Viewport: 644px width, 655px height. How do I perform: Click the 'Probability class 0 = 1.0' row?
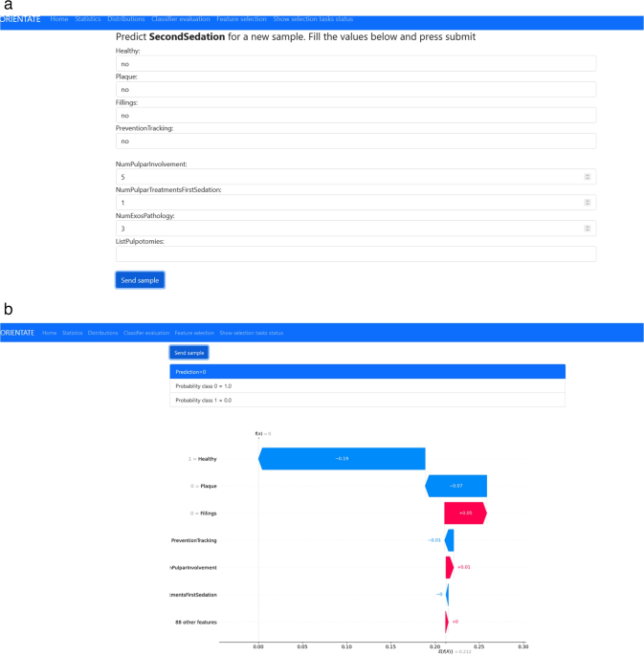pos(367,386)
